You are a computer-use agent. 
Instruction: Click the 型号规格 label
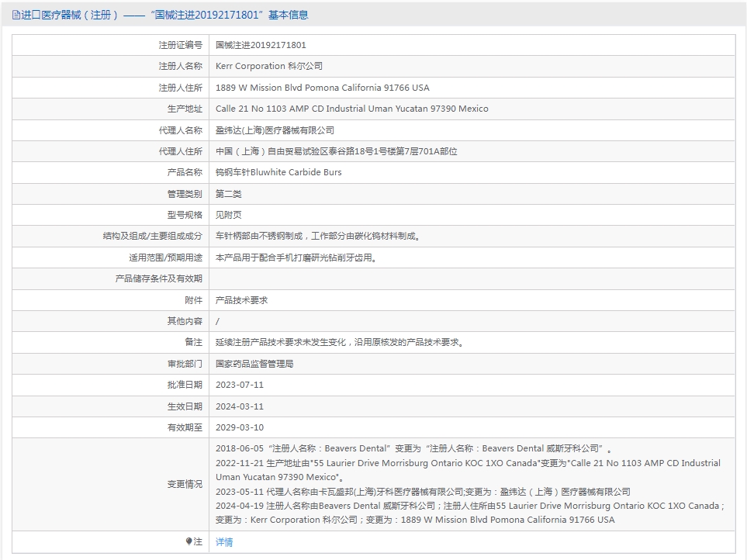[x=185, y=215]
